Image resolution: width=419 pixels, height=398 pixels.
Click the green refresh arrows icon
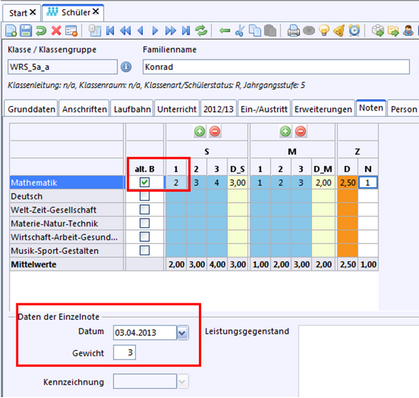point(201,31)
